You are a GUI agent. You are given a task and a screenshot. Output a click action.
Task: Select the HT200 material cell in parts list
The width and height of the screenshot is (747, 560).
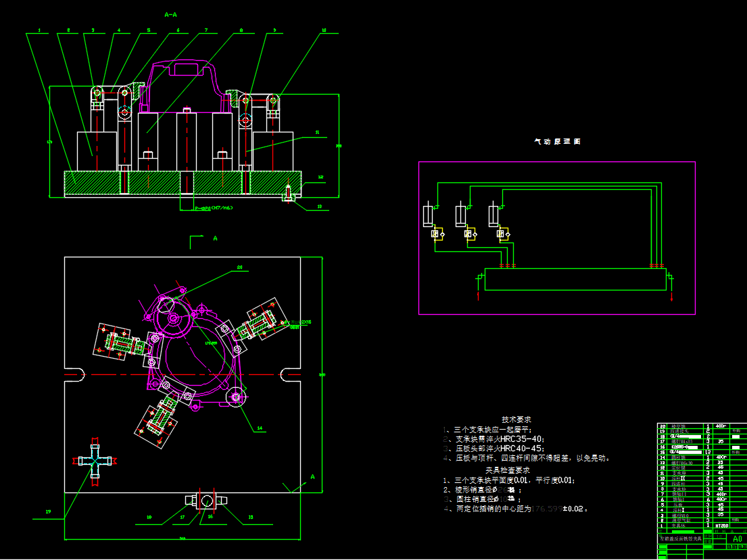point(721,525)
